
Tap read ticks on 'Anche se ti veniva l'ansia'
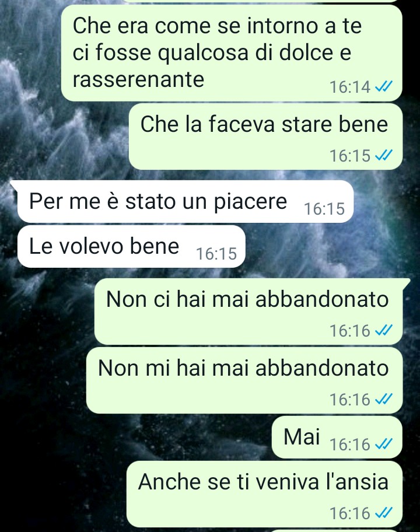384,513
